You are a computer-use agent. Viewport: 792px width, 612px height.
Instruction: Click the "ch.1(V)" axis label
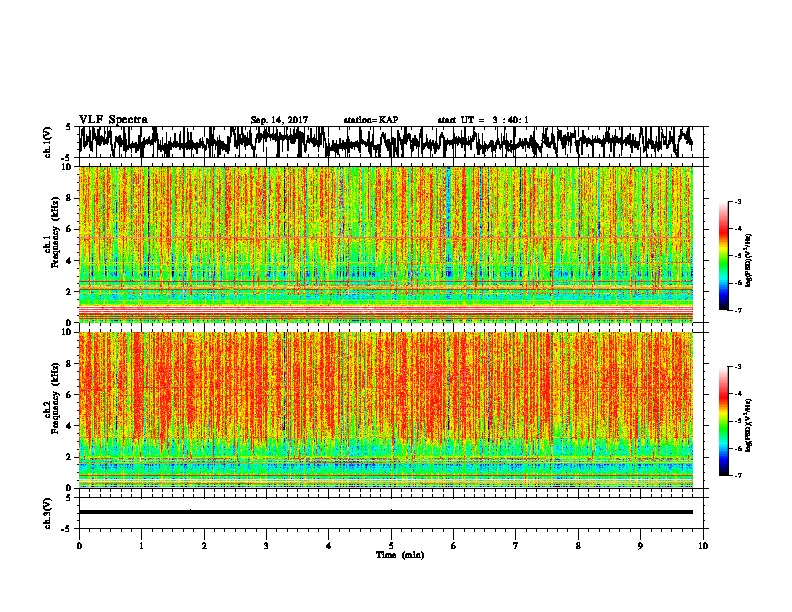[48, 142]
